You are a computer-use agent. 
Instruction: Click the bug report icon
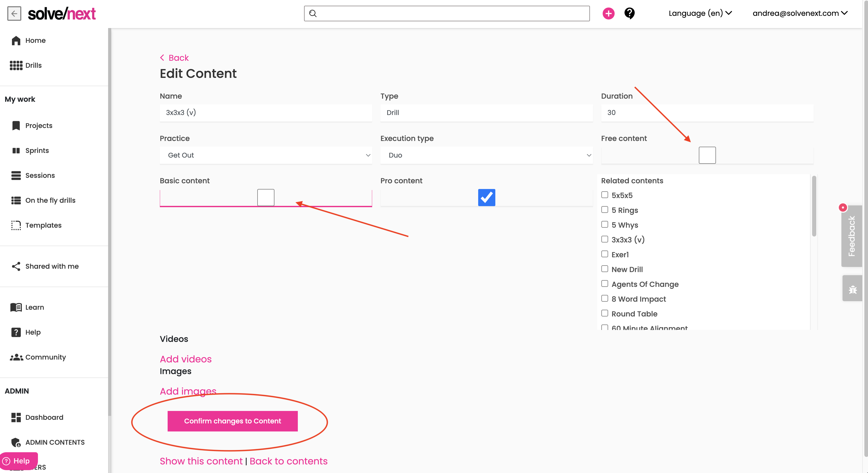click(x=852, y=289)
